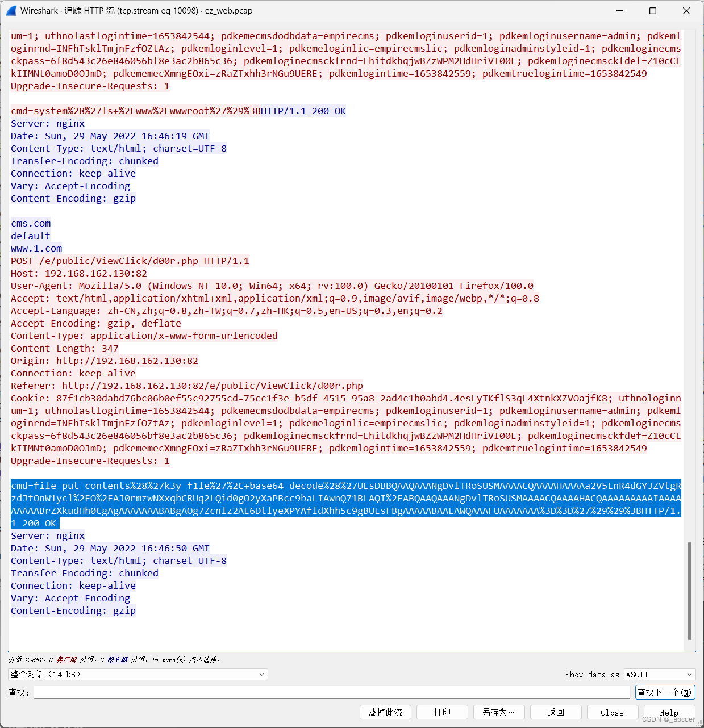Click the 'Date: Sun, 29 May 2022 16:46:19 GMT' line

click(x=110, y=136)
